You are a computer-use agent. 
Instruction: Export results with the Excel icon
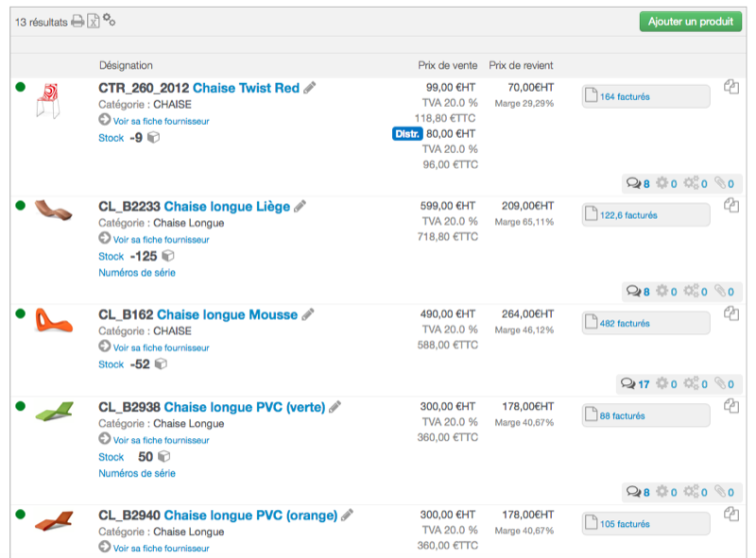tap(93, 21)
